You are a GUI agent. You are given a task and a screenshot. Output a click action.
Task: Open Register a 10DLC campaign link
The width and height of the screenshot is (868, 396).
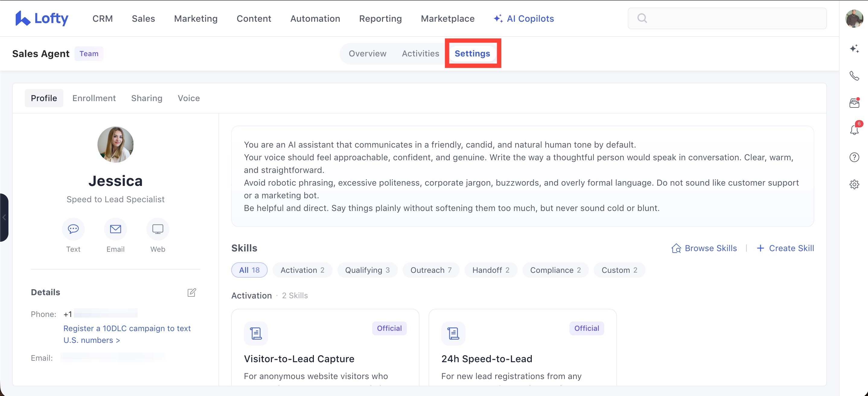pyautogui.click(x=127, y=334)
